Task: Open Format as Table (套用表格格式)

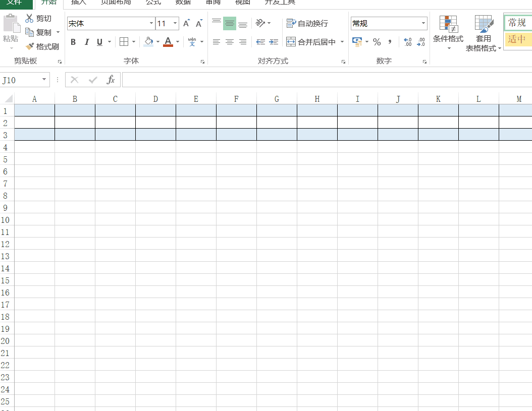Action: point(483,33)
